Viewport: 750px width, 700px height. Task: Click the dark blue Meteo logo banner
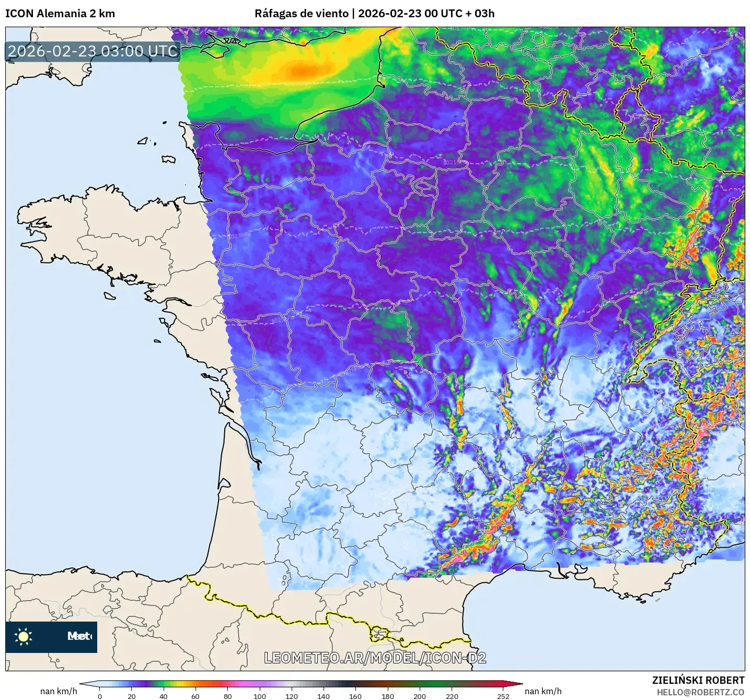51,637
